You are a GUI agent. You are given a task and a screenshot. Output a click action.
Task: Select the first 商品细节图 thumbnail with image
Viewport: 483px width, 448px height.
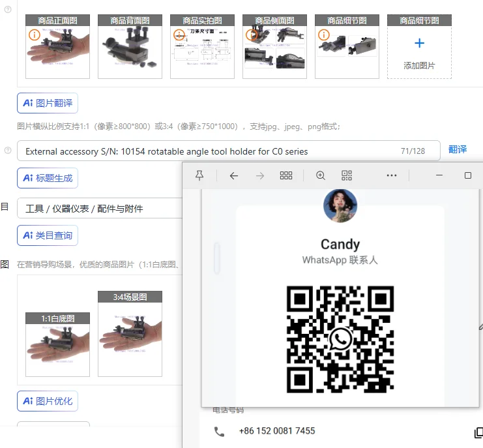[x=347, y=46]
